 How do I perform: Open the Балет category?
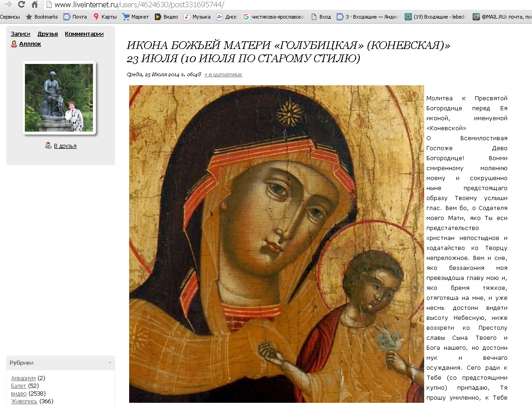click(x=18, y=386)
